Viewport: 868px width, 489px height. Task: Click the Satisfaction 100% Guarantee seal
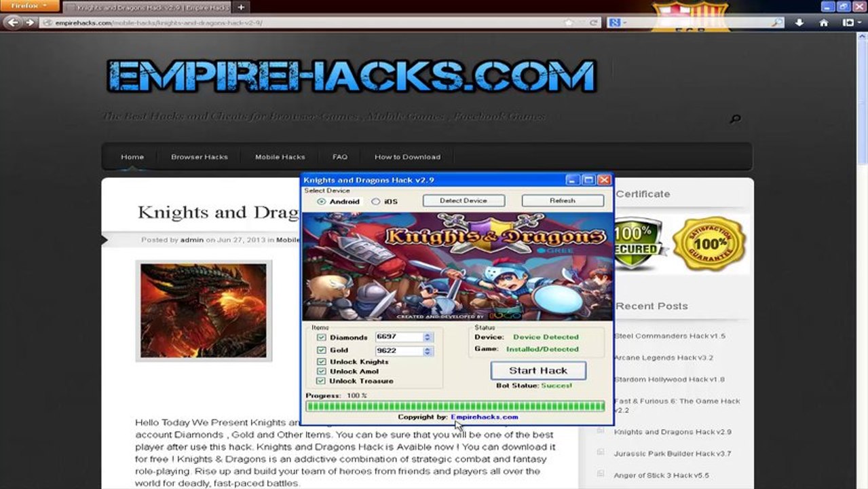pos(709,244)
